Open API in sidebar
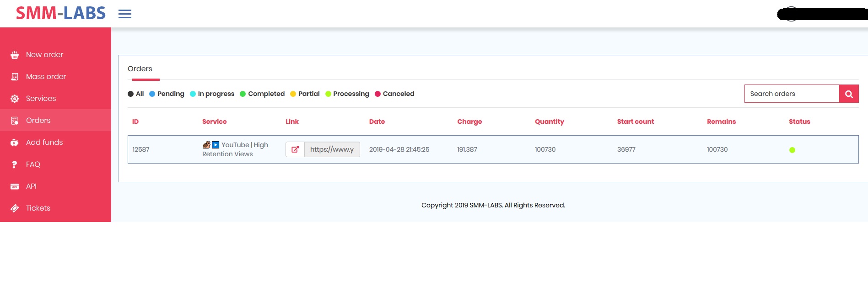 [55, 186]
